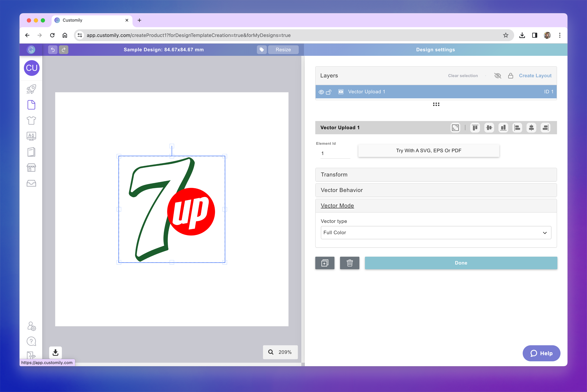The height and width of the screenshot is (392, 587).
Task: Open the t-shirt products sidebar icon
Action: (31, 120)
